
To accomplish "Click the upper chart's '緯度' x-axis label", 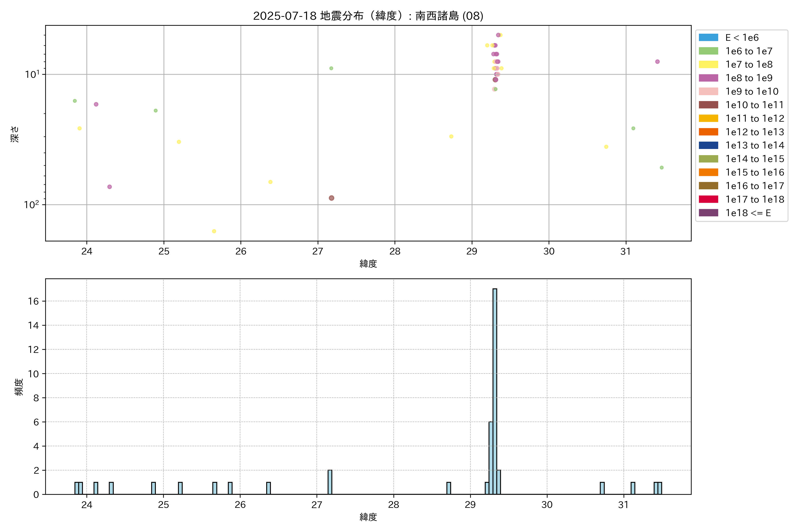I will (368, 264).
